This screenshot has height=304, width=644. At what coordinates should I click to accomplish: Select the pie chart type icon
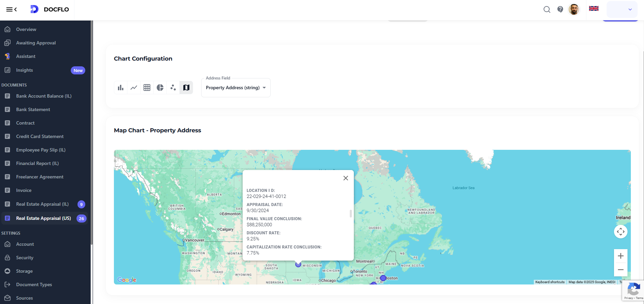pyautogui.click(x=160, y=87)
